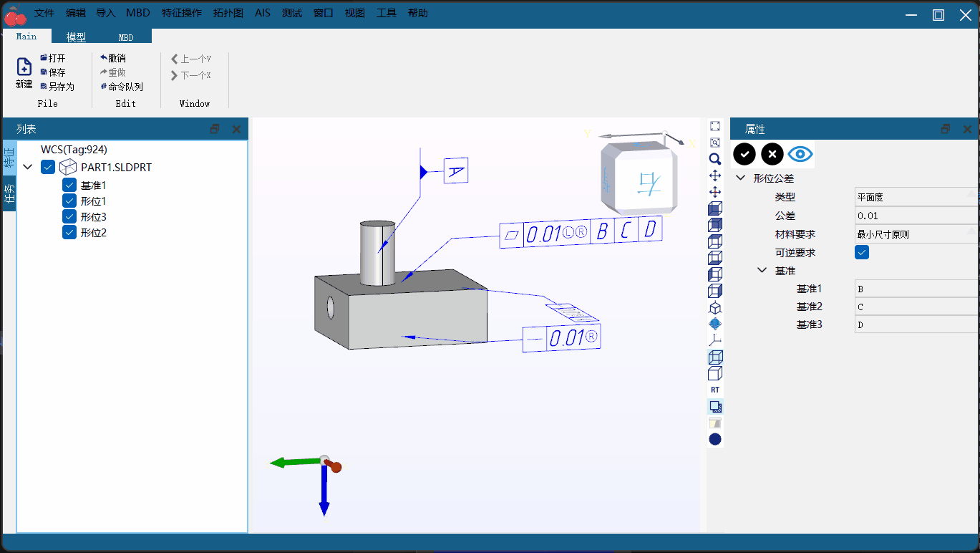Screen dimensions: 980x553
Task: Collapse the 基准 property group
Action: [762, 271]
